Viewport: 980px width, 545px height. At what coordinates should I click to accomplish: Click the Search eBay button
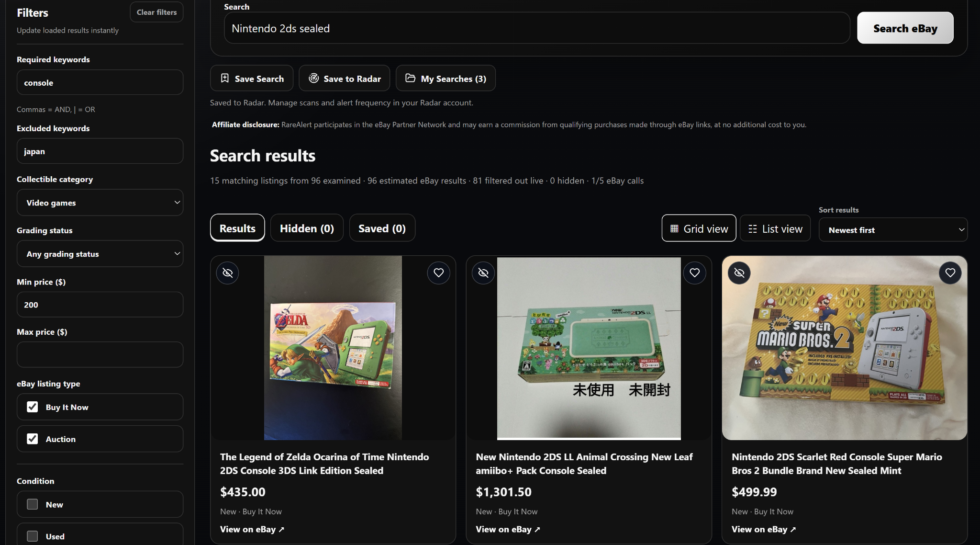905,28
